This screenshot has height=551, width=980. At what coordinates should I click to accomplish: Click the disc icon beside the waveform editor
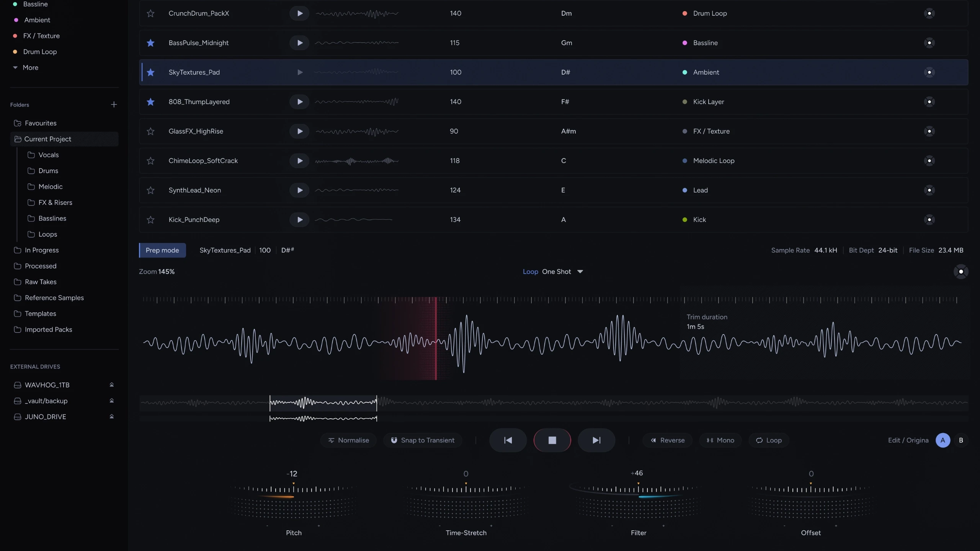961,272
